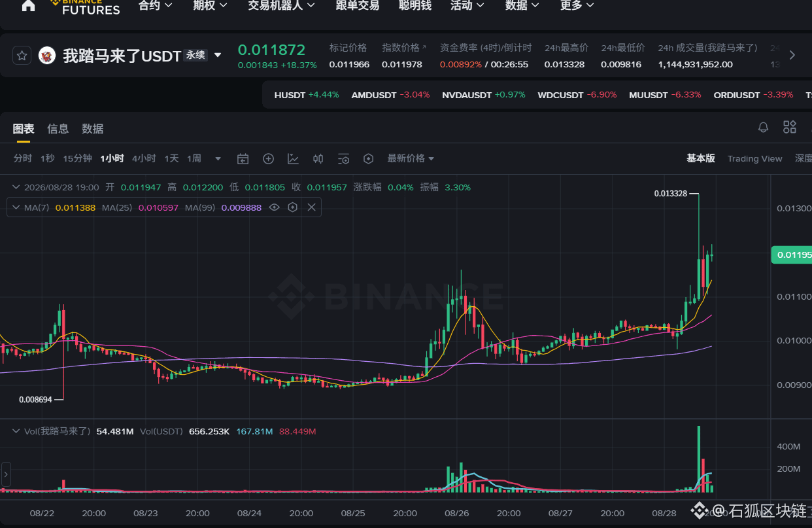The image size is (812, 528).
Task: Select the 分时 chart interval
Action: coord(23,158)
